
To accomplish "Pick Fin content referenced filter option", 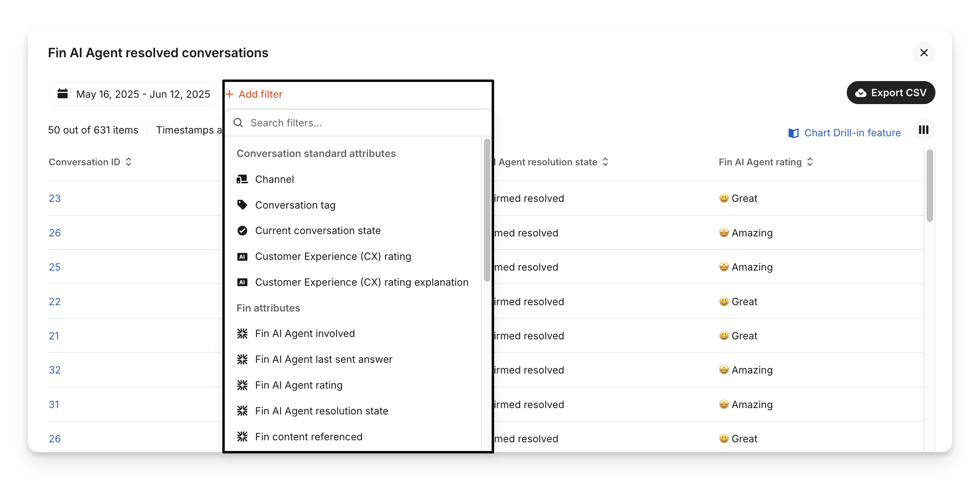I will (309, 437).
